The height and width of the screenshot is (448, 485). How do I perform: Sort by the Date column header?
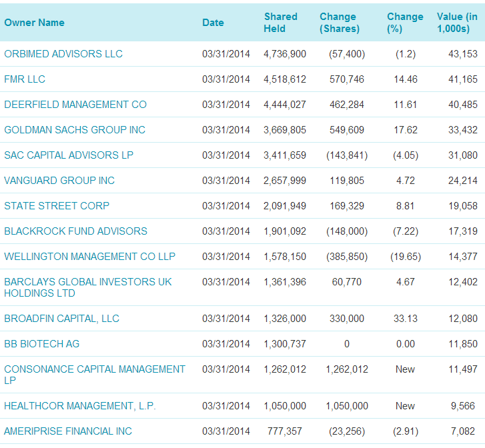point(213,23)
